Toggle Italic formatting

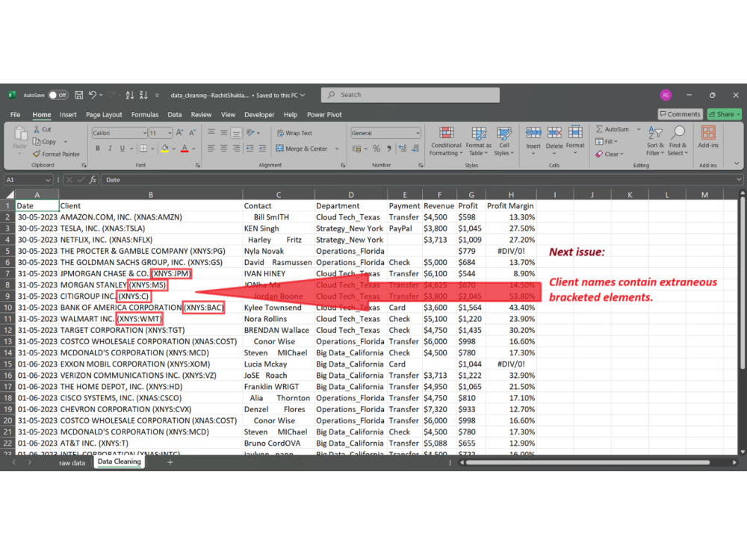[x=110, y=149]
